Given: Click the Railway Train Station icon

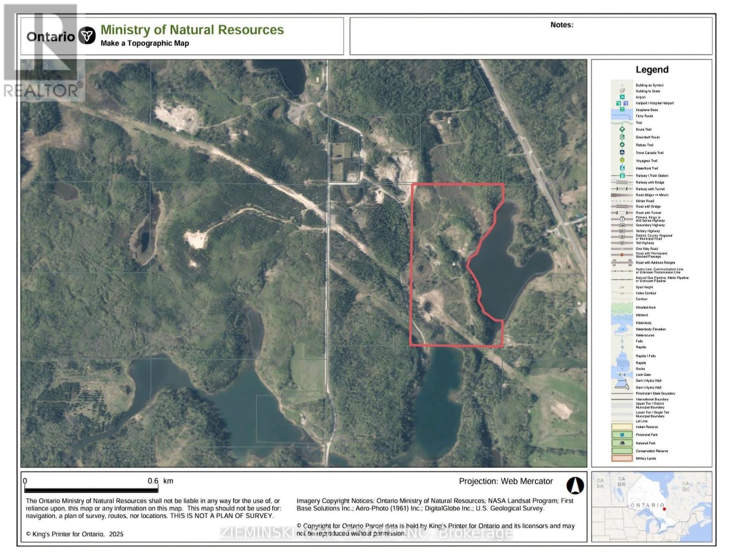Looking at the screenshot, I should pos(622,175).
